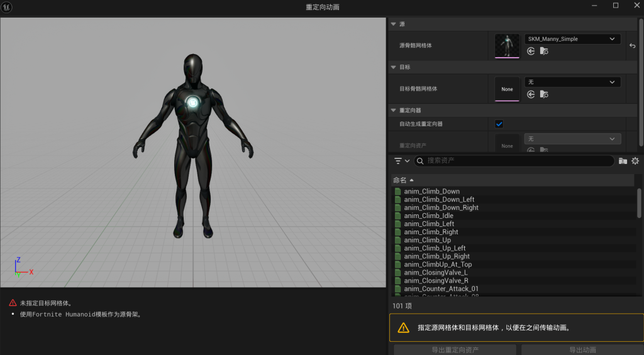Collapse the 源 section

click(x=394, y=25)
